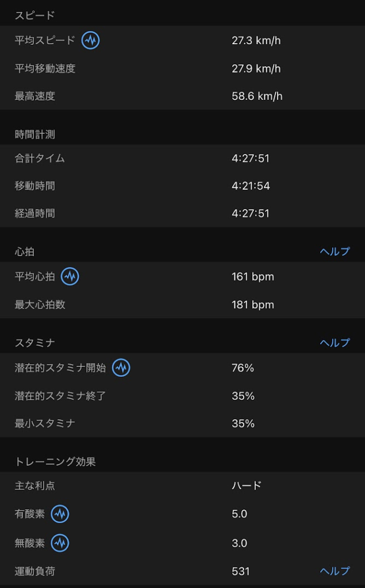The height and width of the screenshot is (588, 365).
Task: Tap the 最小スタミナ 35% row
Action: click(x=182, y=424)
